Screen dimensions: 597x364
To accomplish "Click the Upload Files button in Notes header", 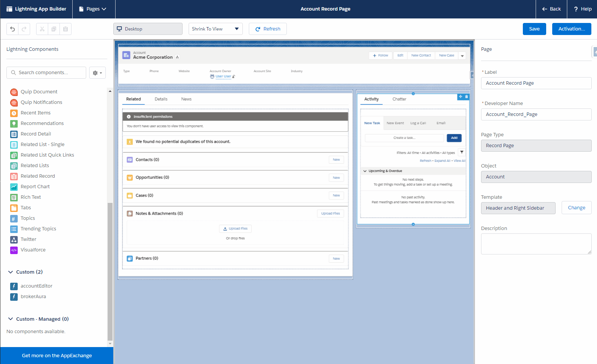I will click(330, 213).
